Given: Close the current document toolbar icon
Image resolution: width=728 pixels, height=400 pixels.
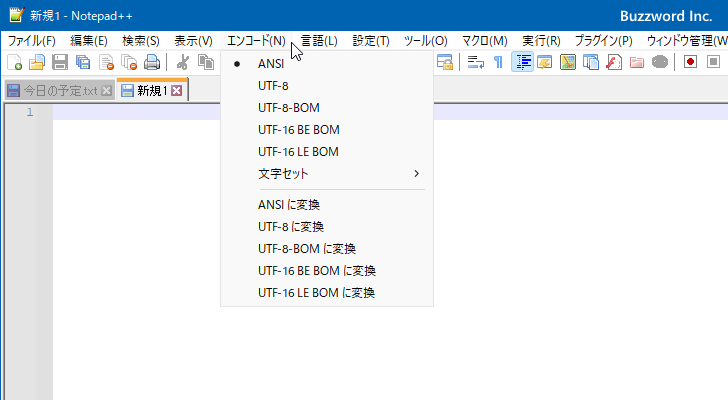Looking at the screenshot, I should (x=106, y=62).
